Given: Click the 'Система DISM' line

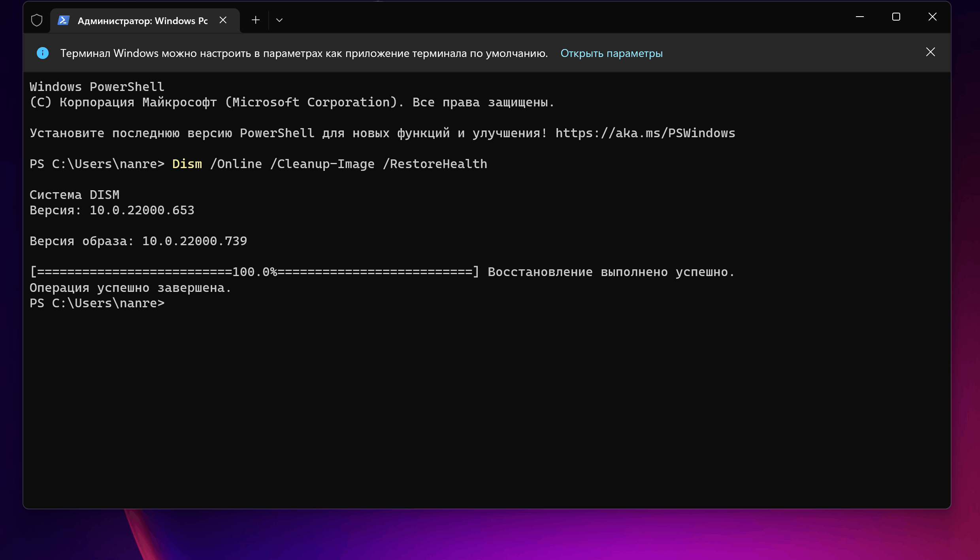Looking at the screenshot, I should 75,195.
